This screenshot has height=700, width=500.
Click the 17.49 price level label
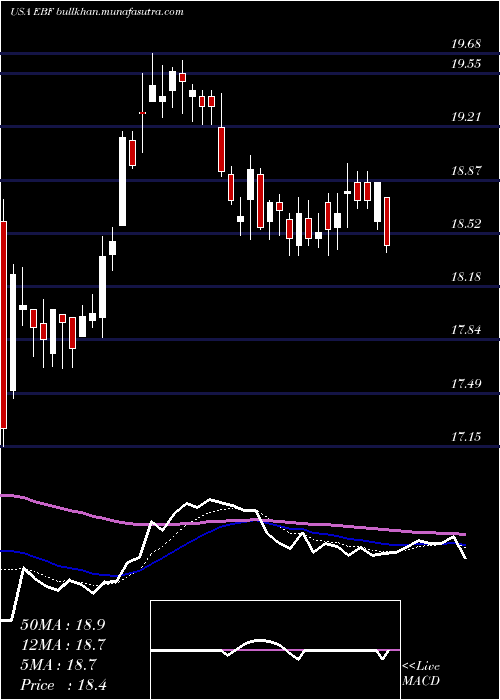point(466,383)
